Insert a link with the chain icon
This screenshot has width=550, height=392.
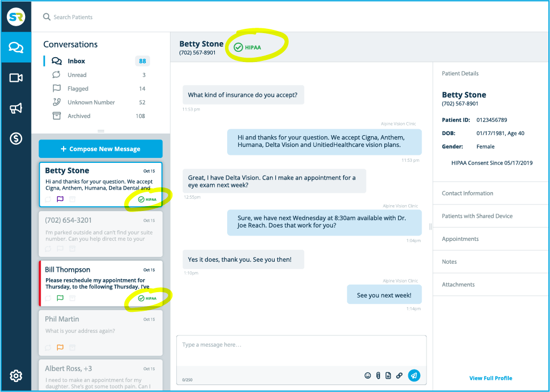399,375
